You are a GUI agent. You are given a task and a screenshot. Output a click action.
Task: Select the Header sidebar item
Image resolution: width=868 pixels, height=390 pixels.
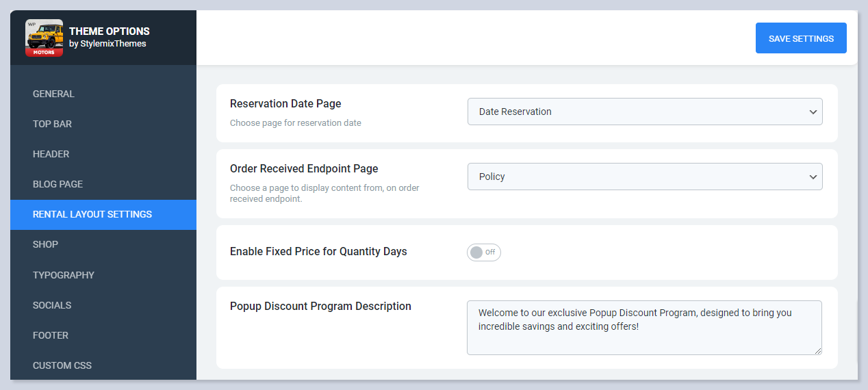51,154
